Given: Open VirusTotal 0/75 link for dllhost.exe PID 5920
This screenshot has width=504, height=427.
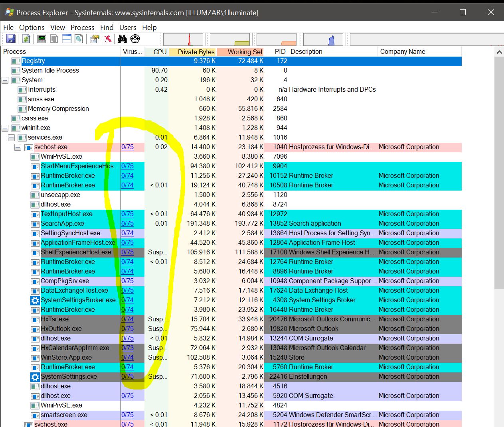Looking at the screenshot, I should [x=127, y=396].
